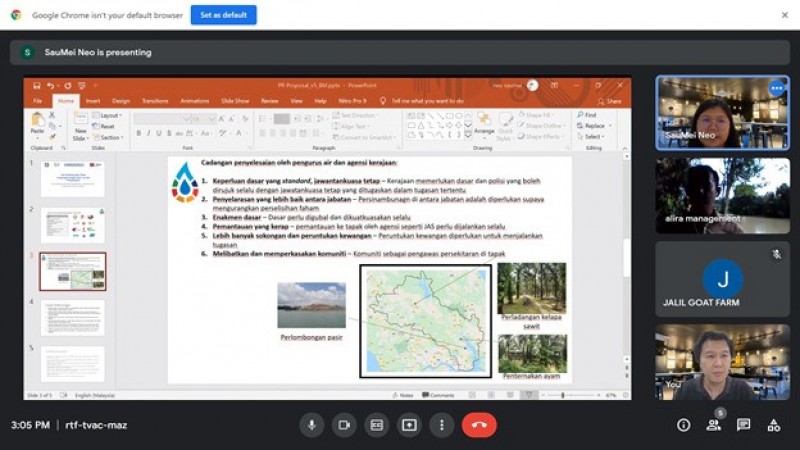Show the participants people panel
The width and height of the screenshot is (800, 450).
[714, 425]
